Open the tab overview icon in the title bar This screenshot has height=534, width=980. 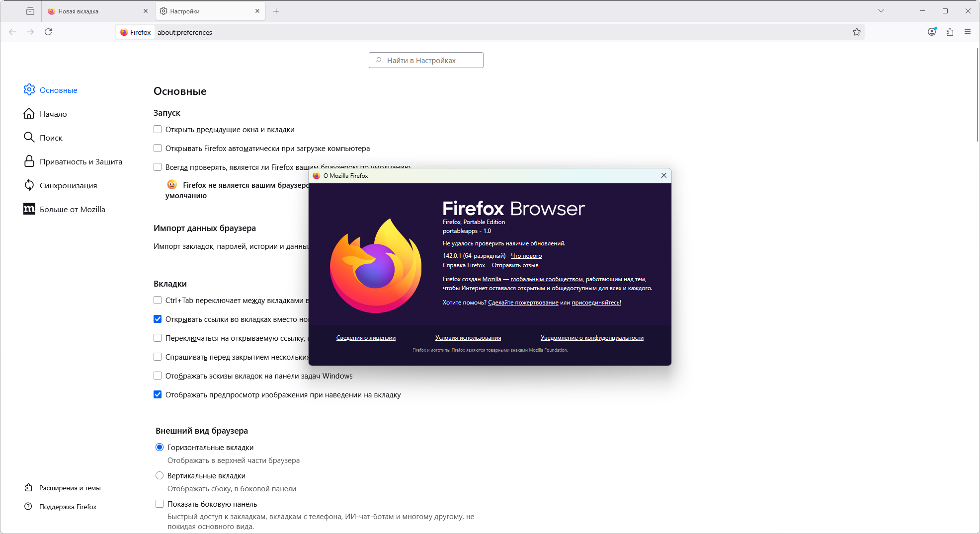coord(30,11)
